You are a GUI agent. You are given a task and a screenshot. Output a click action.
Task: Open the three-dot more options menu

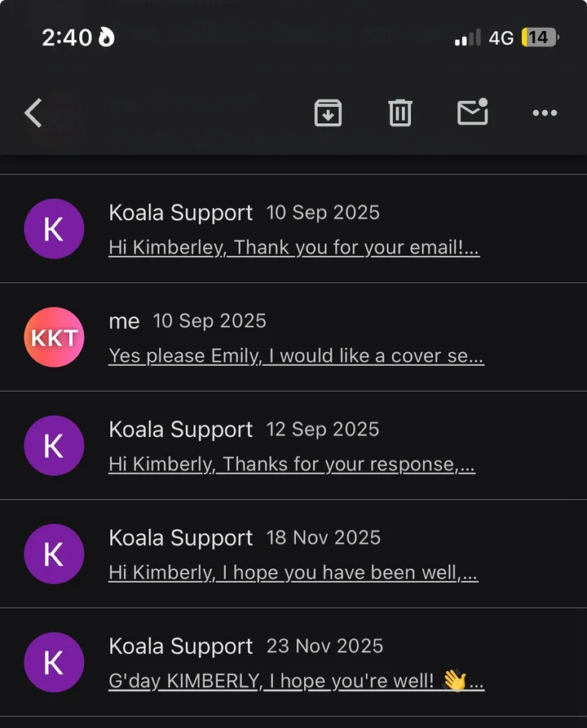(545, 113)
